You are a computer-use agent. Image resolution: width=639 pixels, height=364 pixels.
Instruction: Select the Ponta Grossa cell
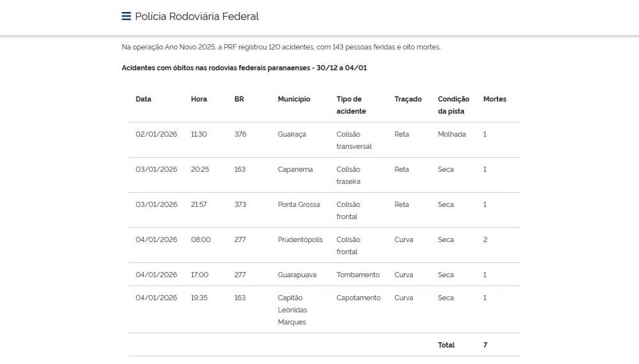(298, 204)
